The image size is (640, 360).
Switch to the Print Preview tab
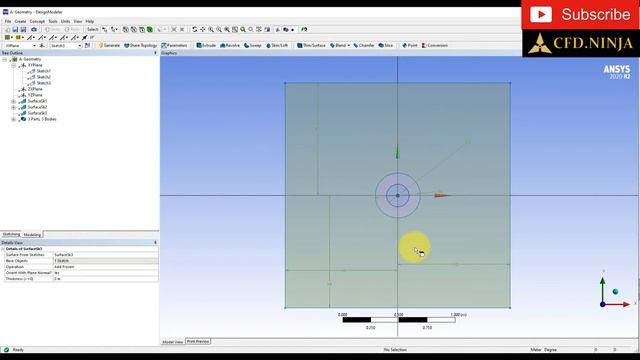pos(198,342)
